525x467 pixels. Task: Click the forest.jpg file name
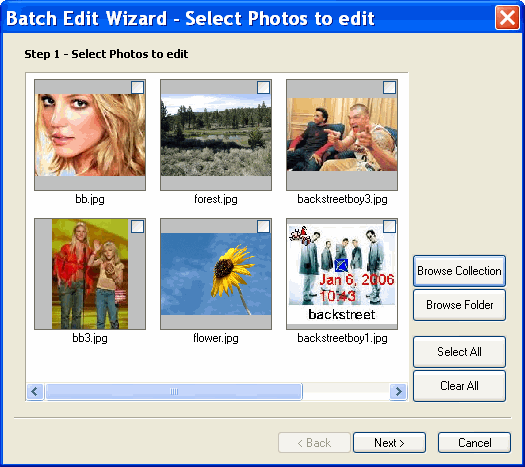coord(216,199)
